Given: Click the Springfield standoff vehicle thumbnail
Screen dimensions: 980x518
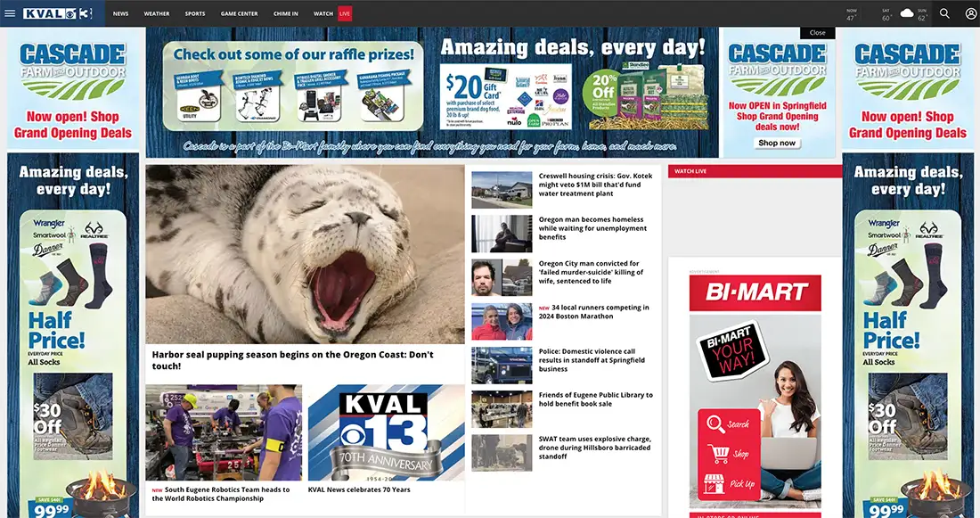Looking at the screenshot, I should click(x=502, y=366).
